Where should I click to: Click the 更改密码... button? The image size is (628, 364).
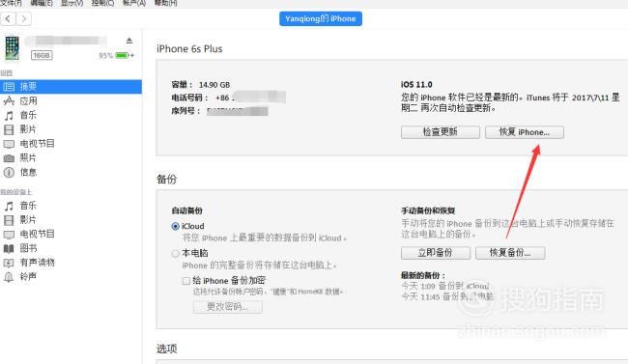tap(228, 307)
